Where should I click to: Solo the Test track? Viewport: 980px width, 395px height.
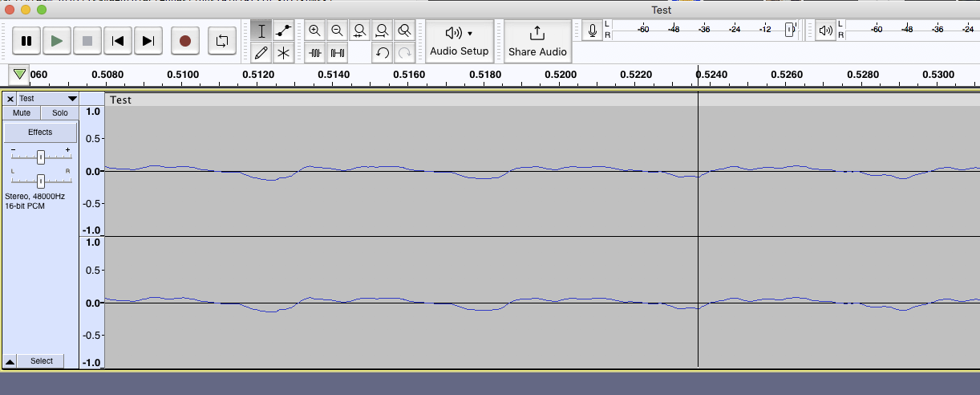coord(60,113)
